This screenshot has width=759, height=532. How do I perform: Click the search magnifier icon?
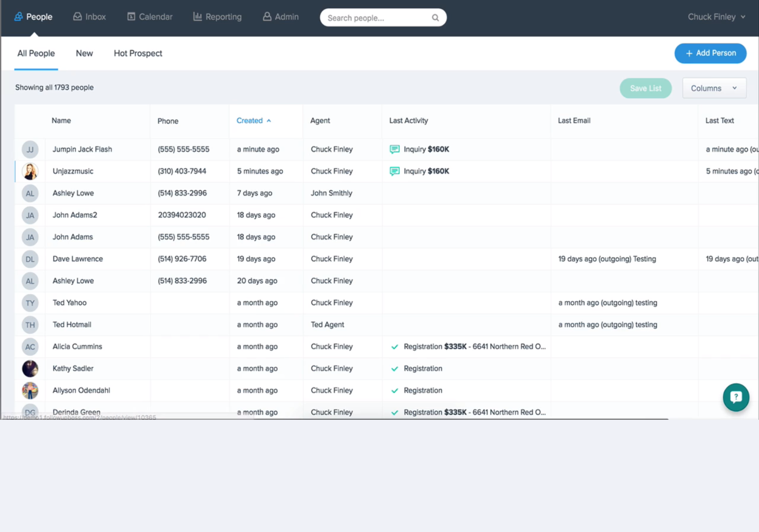click(x=435, y=17)
